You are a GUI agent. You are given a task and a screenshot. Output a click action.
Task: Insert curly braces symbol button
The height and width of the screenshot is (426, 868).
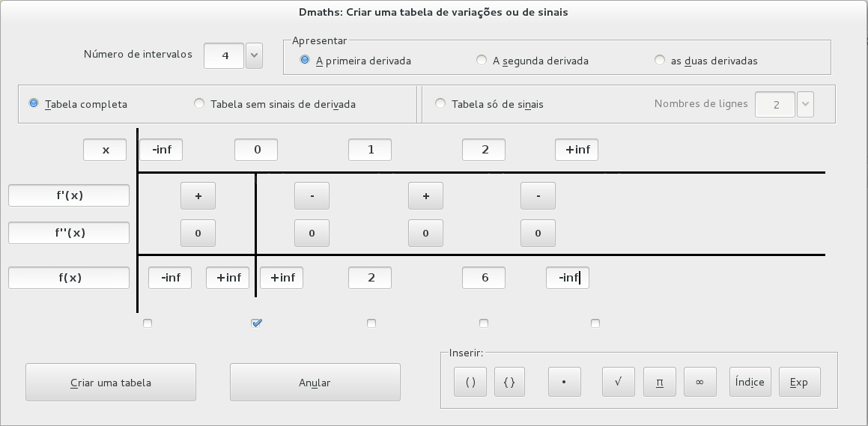coord(509,382)
